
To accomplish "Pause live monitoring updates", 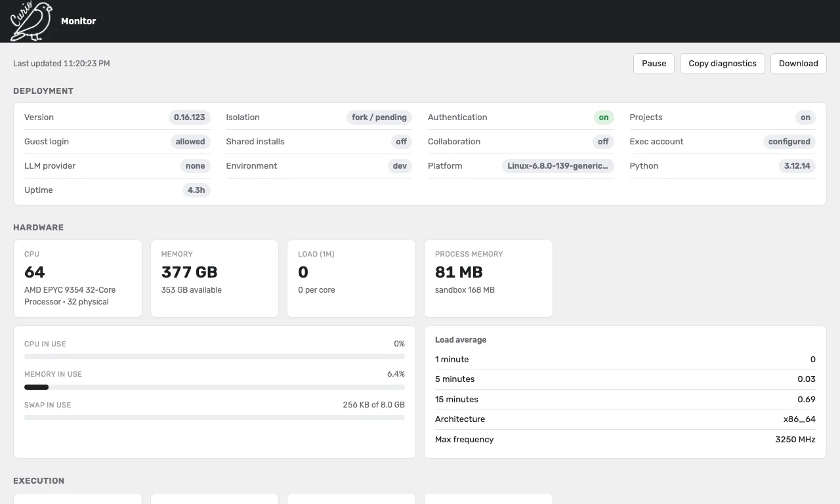I will click(x=654, y=64).
